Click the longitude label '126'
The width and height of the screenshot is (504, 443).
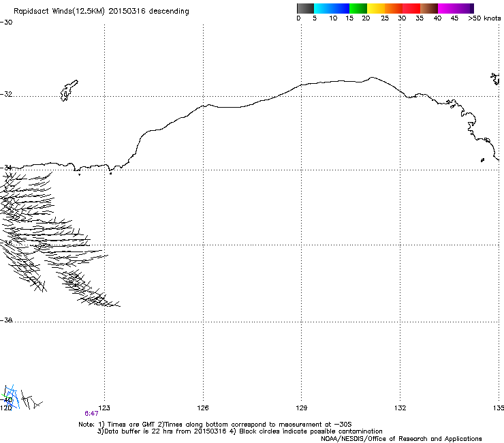click(203, 408)
